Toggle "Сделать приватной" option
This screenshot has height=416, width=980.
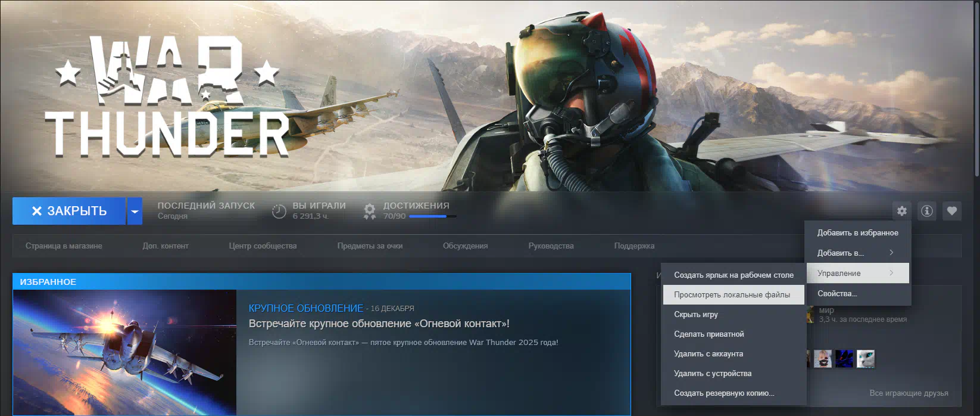pyautogui.click(x=709, y=334)
